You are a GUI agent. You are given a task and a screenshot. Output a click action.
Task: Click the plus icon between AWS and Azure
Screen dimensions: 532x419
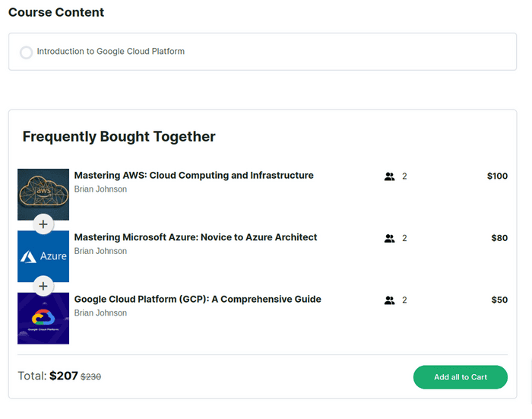(x=43, y=224)
